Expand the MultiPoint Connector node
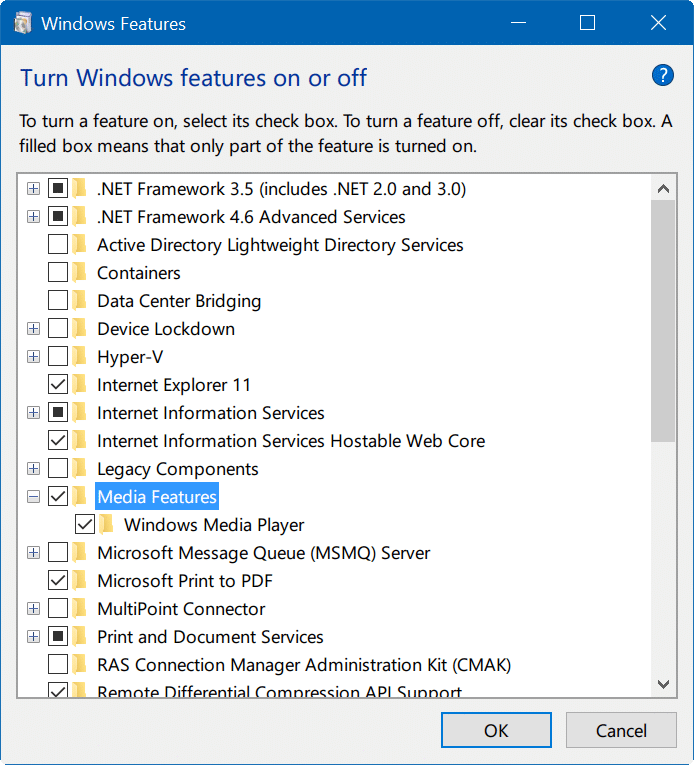 coord(33,609)
